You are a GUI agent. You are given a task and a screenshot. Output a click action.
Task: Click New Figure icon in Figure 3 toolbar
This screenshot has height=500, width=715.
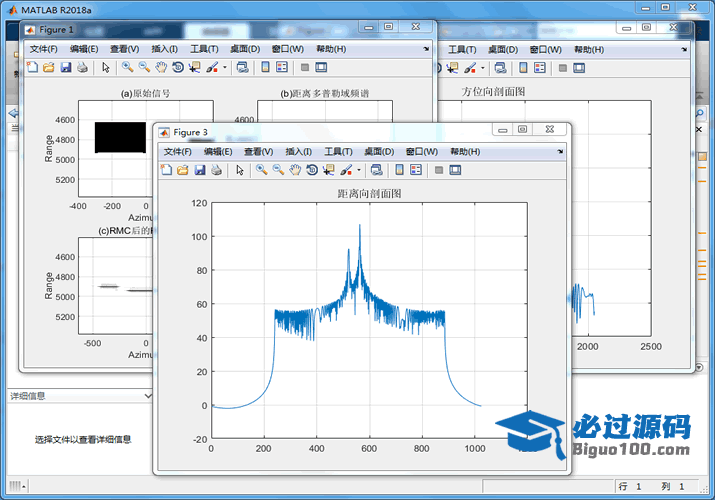[x=166, y=170]
